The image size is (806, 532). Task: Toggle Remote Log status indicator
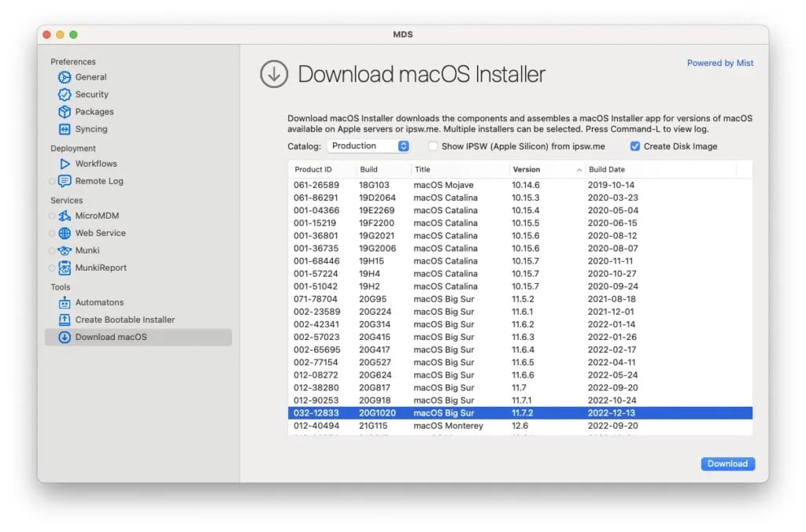point(52,181)
